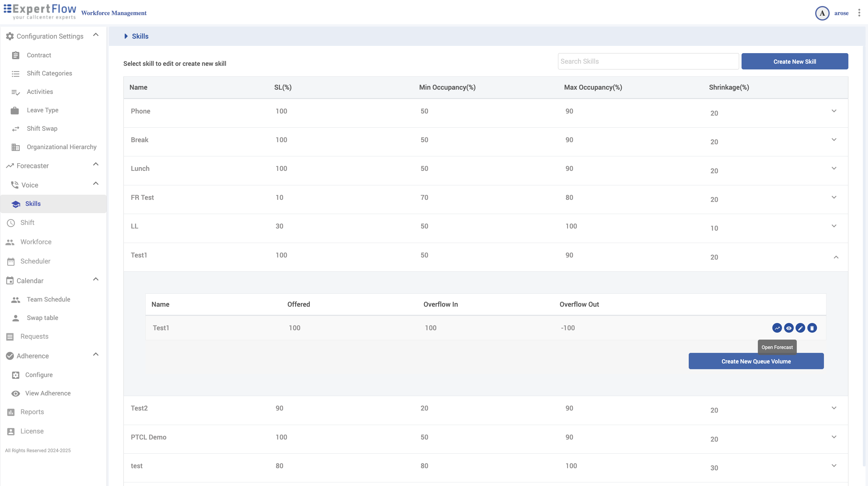The image size is (868, 486).
Task: Expand the Phone skill row
Action: (834, 111)
